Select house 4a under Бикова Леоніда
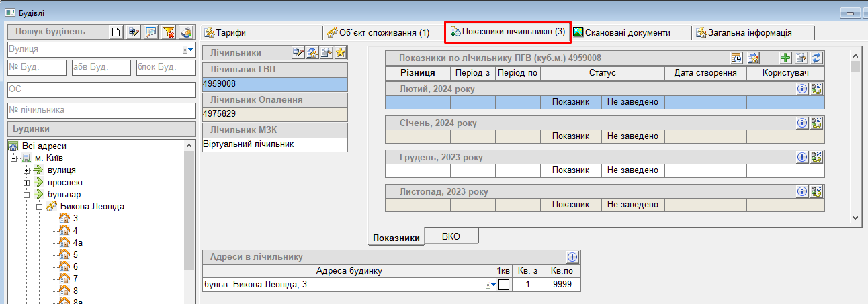This screenshot has width=868, height=304. coord(77,243)
